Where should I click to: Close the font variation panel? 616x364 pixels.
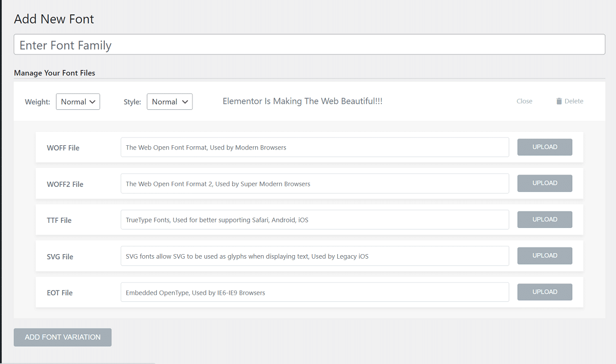tap(524, 101)
